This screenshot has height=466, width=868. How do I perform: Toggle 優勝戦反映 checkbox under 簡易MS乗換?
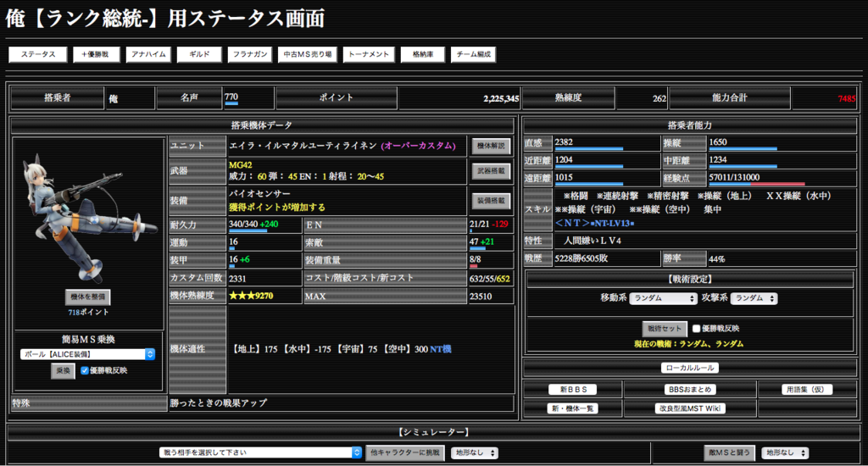[85, 371]
